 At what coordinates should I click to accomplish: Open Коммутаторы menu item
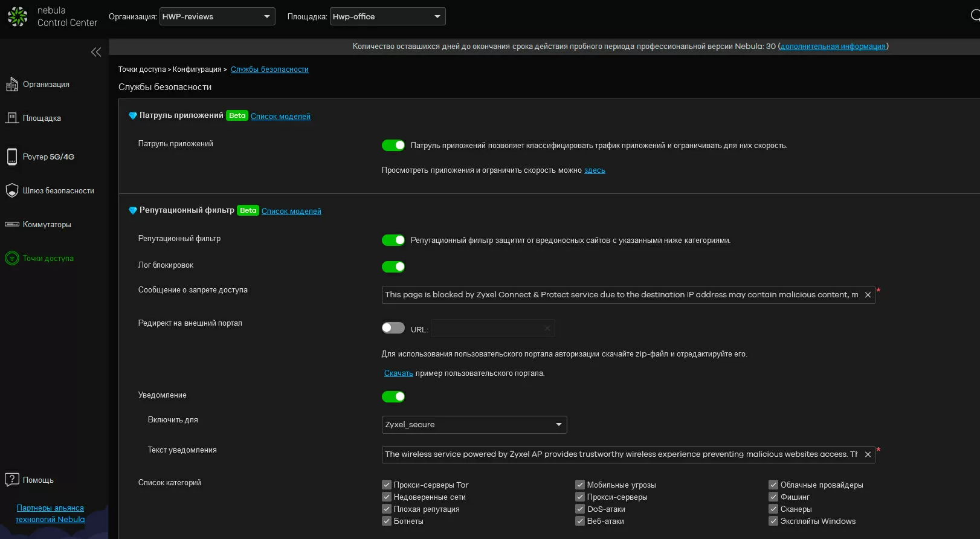47,225
